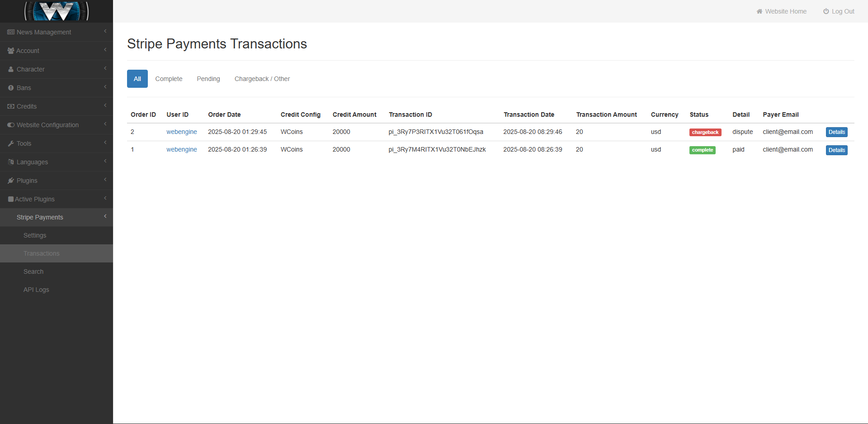
Task: Click the News Management newspaper icon
Action: tap(11, 32)
